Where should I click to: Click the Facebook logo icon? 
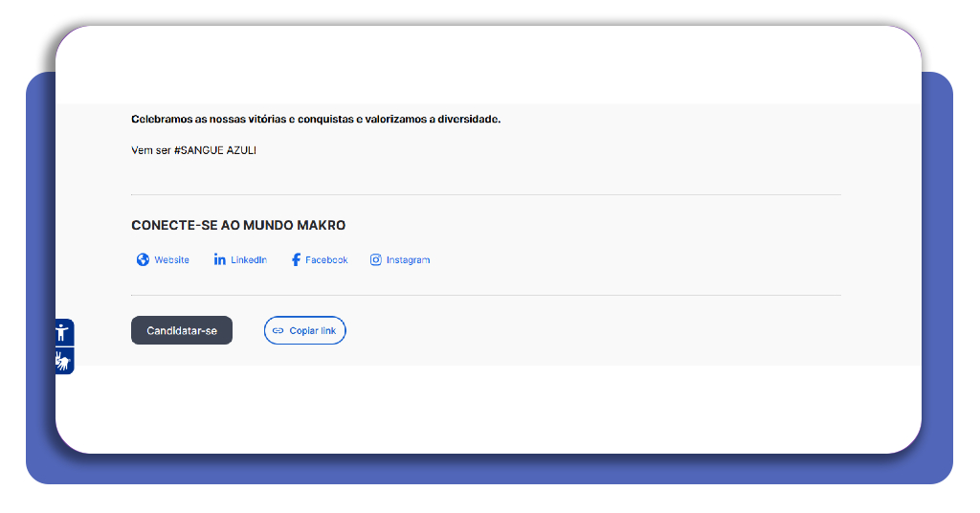click(x=297, y=260)
